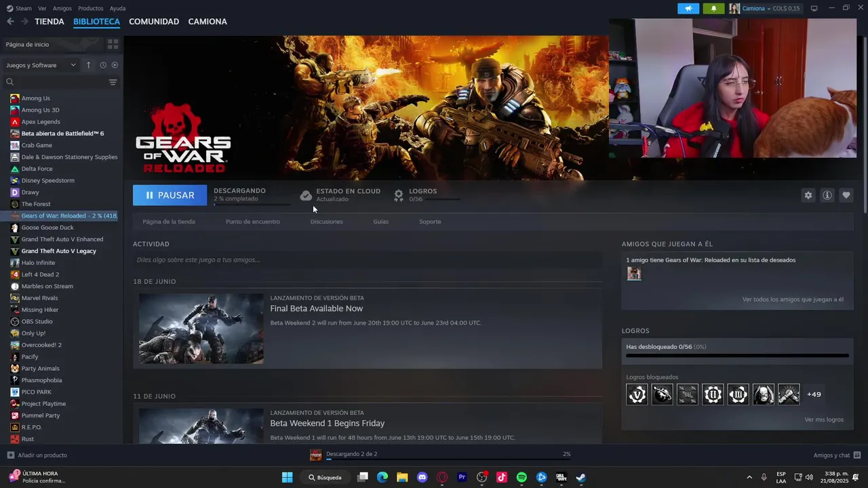This screenshot has height=488, width=868.
Task: Open the Amigos menu
Action: [62, 8]
